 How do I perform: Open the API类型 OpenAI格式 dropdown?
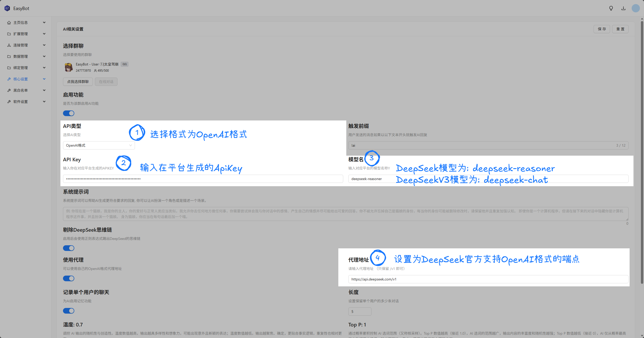coord(99,145)
